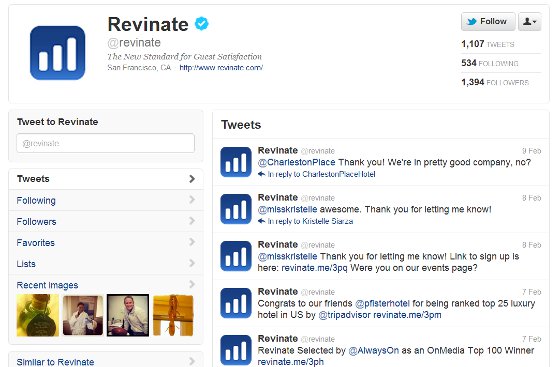Open the user actions dropdown beside Follow
The height and width of the screenshot is (367, 560).
[530, 21]
